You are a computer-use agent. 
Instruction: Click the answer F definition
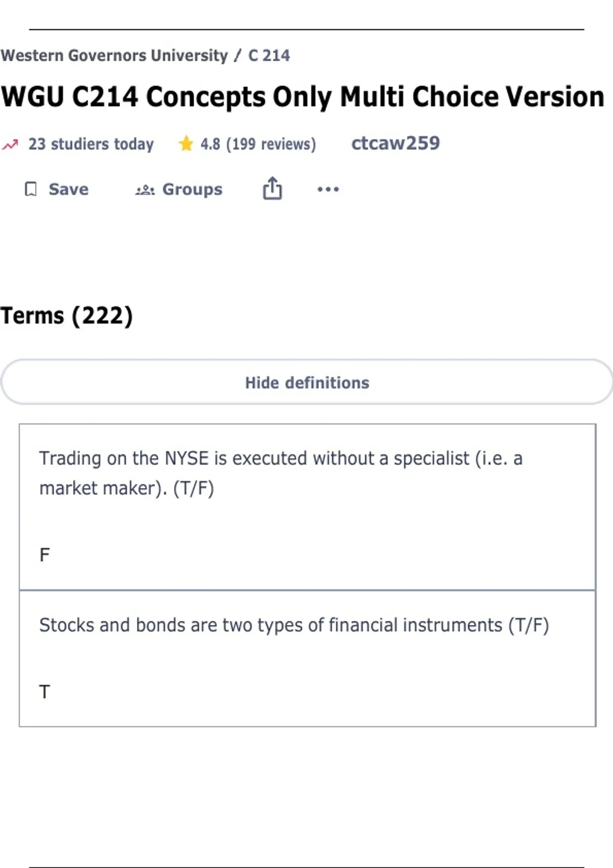click(x=44, y=554)
